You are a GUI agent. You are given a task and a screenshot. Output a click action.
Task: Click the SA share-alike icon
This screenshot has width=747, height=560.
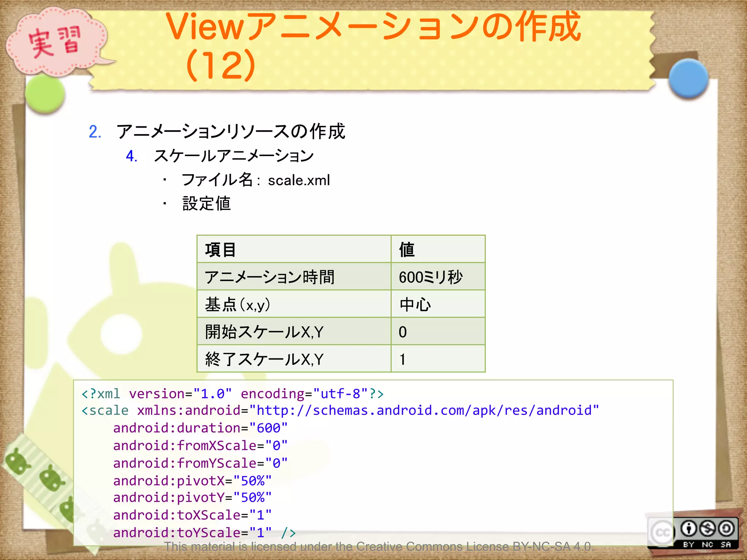pyautogui.click(x=726, y=528)
